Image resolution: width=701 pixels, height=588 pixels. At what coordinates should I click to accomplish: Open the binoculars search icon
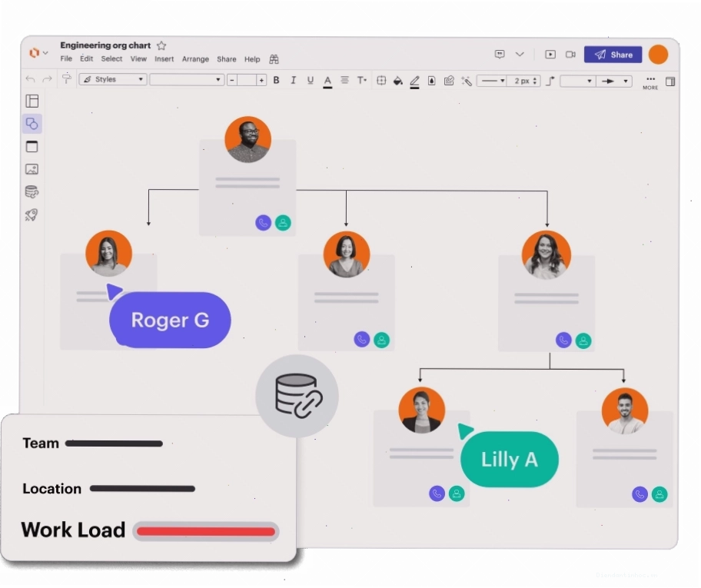click(x=274, y=59)
